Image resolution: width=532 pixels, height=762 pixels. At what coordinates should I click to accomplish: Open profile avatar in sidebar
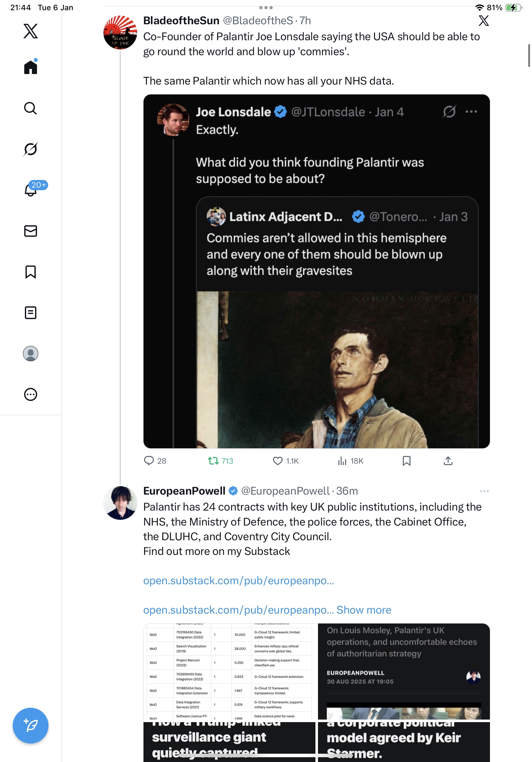pos(31,354)
